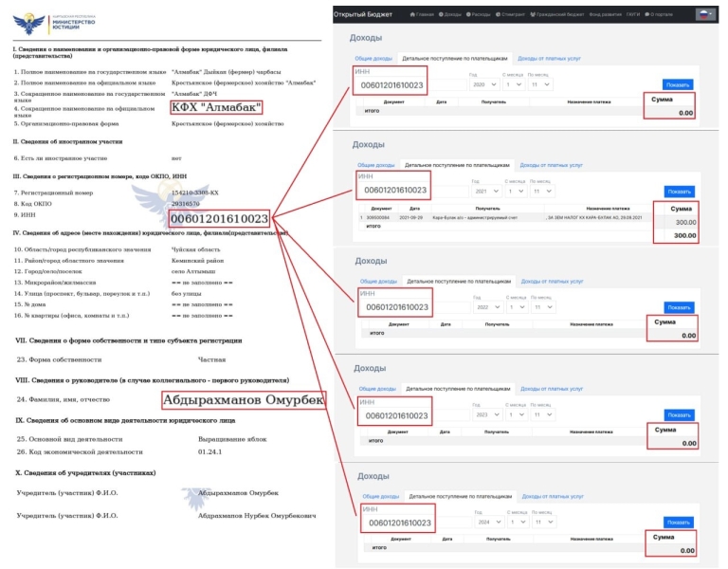The image size is (728, 569).
Task: Open Фонд развития in the navbar
Action: (605, 14)
